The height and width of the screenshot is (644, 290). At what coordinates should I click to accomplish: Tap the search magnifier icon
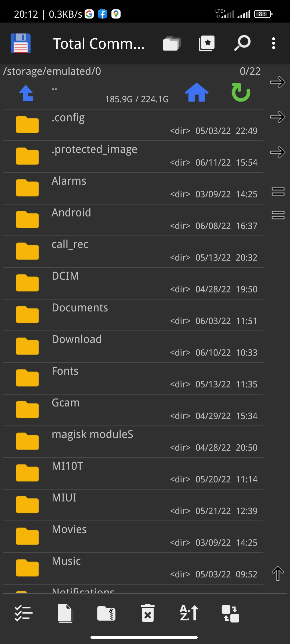(242, 43)
